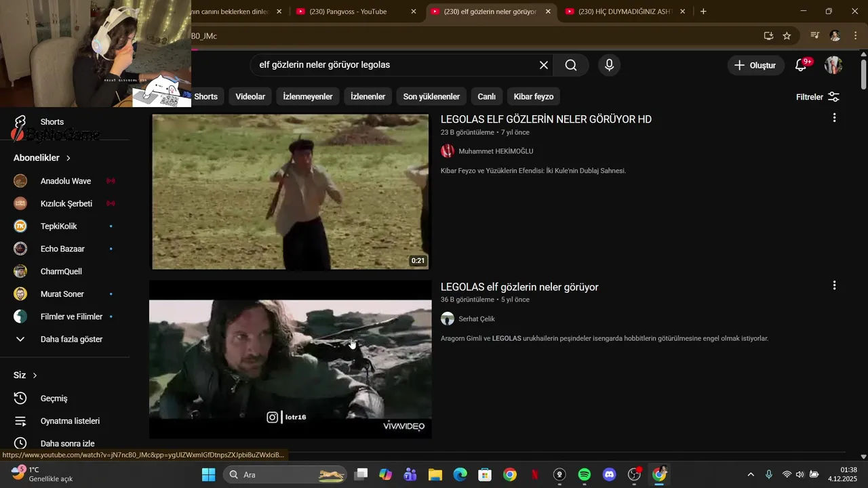The height and width of the screenshot is (488, 868).
Task: Open Discord from the taskbar
Action: pyautogui.click(x=609, y=474)
